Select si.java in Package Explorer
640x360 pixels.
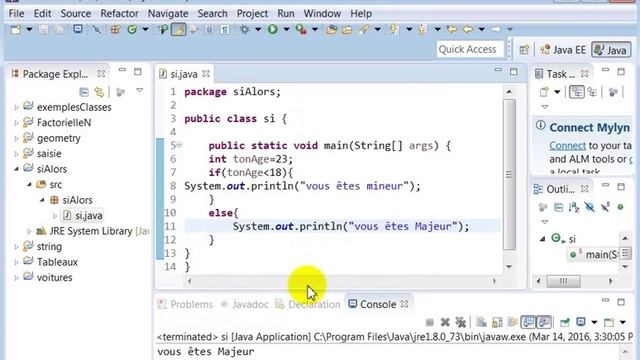click(x=83, y=216)
